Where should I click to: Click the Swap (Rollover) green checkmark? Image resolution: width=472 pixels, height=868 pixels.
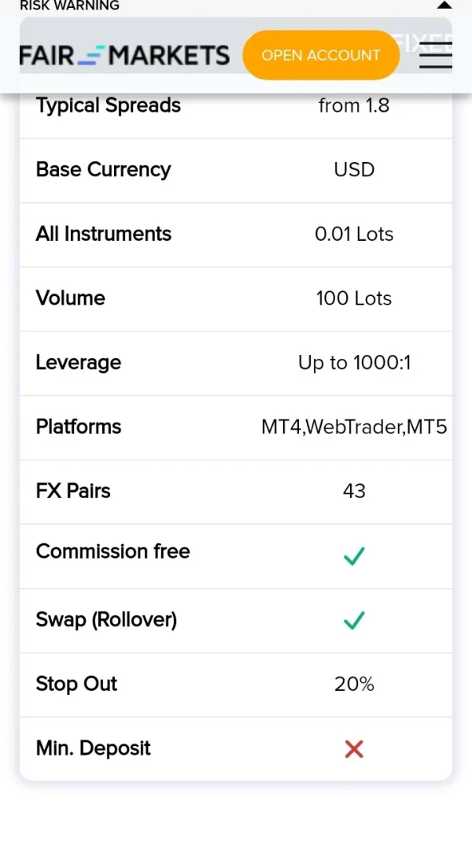(x=354, y=621)
